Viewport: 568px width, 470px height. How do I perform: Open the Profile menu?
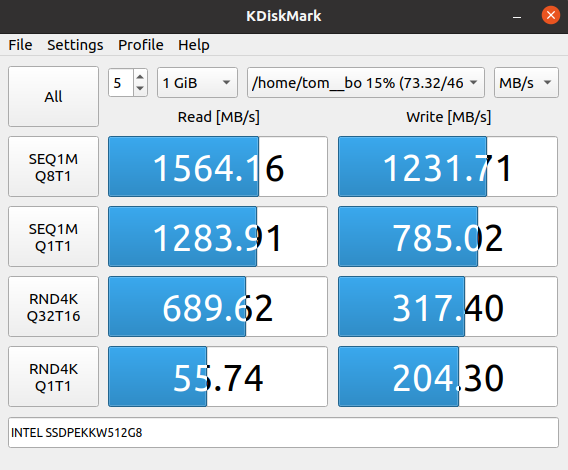point(141,45)
